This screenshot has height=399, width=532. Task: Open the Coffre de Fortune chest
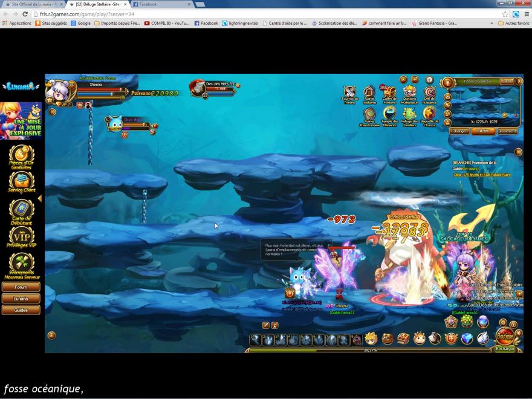click(389, 92)
